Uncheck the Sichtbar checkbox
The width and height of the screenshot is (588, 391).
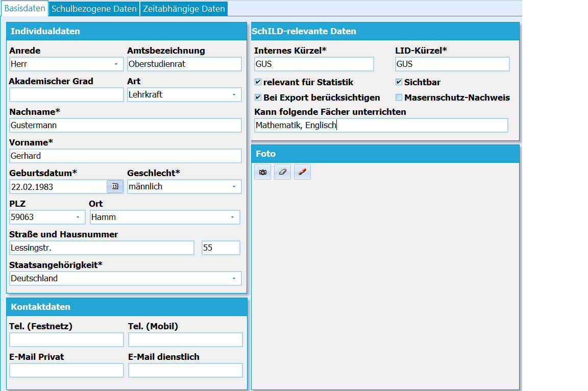[x=399, y=82]
